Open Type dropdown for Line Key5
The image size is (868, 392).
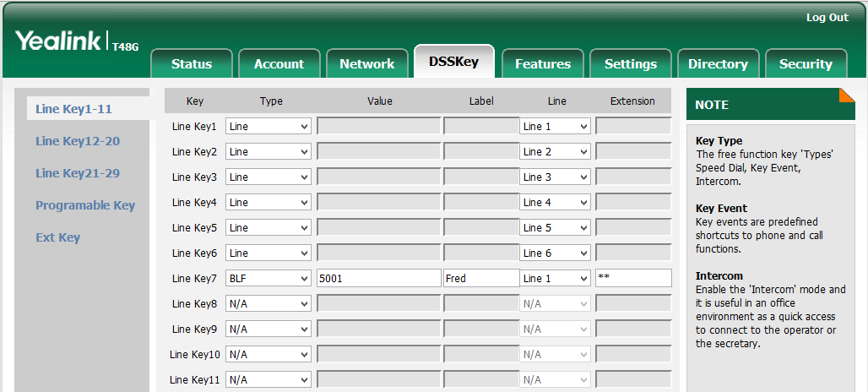pyautogui.click(x=269, y=227)
